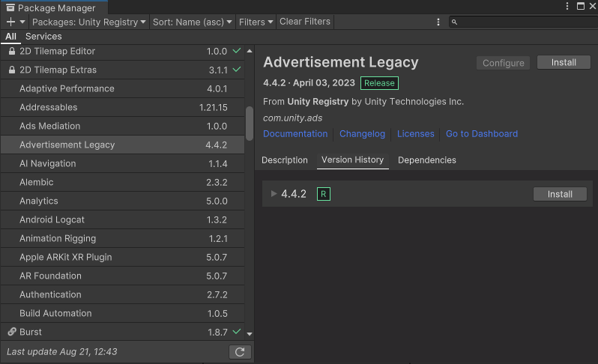Install version 4.4.2 from version history
Viewport: 598px width, 364px height.
tap(560, 194)
